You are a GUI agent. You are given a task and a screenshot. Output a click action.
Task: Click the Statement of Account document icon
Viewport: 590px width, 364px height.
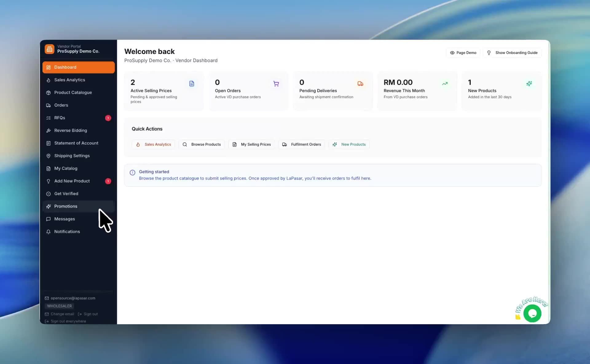48,143
